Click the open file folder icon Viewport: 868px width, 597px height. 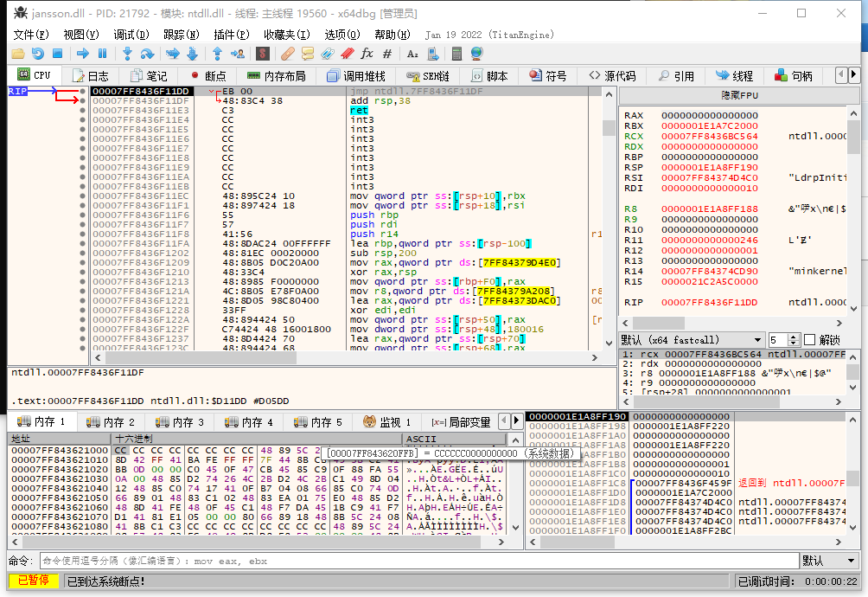coord(17,54)
